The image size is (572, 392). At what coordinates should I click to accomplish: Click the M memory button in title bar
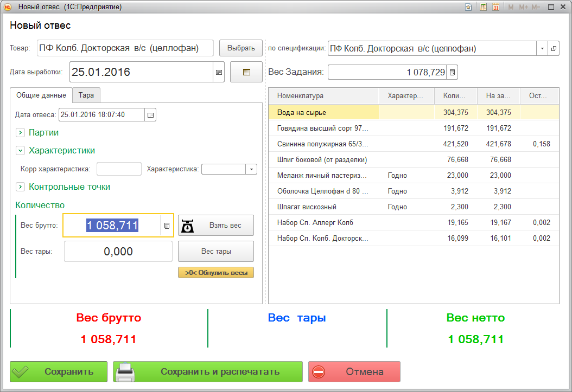tap(511, 7)
